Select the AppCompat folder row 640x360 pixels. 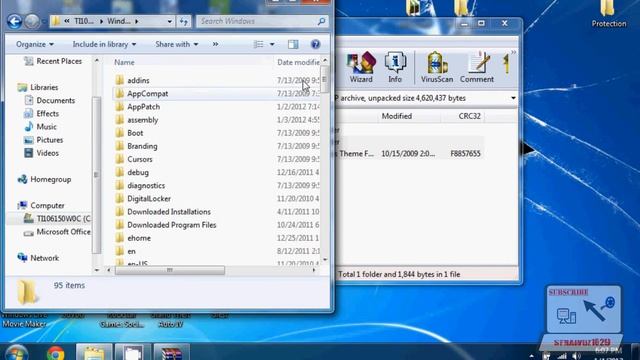pyautogui.click(x=217, y=93)
